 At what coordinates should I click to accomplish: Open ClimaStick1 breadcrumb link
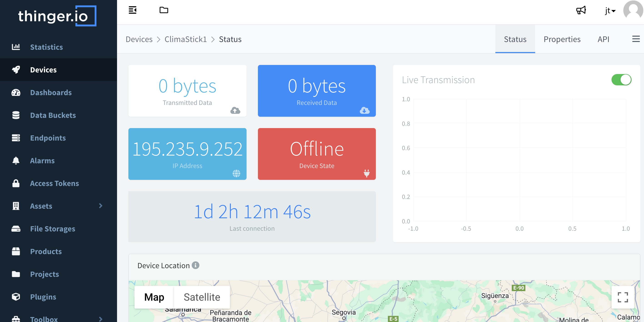[185, 39]
